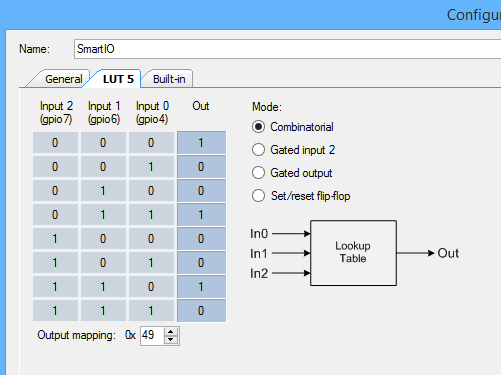Click the Output mapping label

point(77,335)
